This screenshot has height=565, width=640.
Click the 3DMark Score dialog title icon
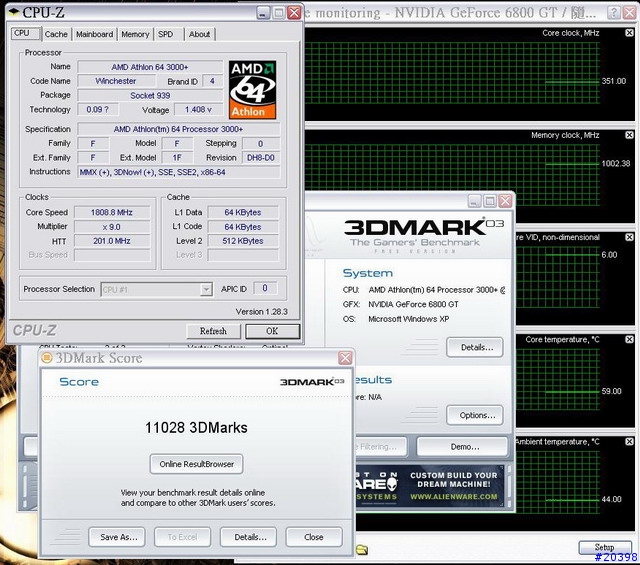pyautogui.click(x=47, y=358)
